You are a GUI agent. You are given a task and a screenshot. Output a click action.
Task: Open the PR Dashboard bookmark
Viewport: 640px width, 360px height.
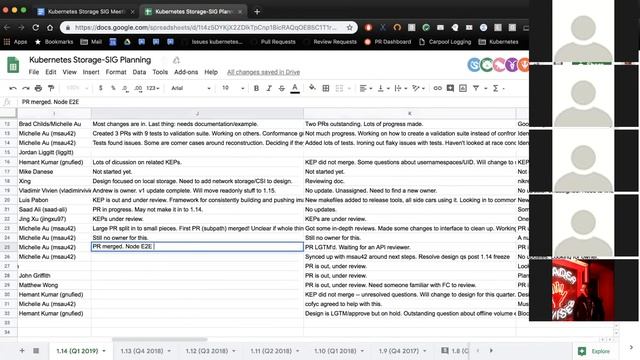388,42
